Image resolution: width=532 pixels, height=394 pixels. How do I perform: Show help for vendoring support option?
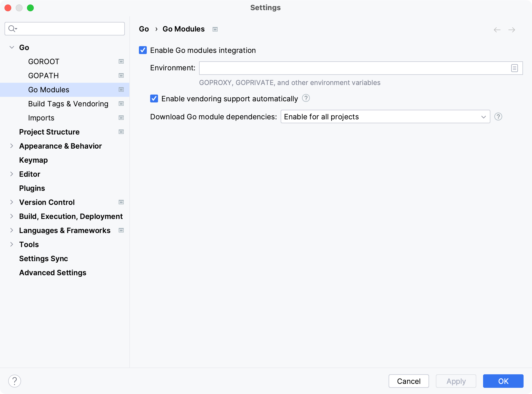(x=306, y=98)
